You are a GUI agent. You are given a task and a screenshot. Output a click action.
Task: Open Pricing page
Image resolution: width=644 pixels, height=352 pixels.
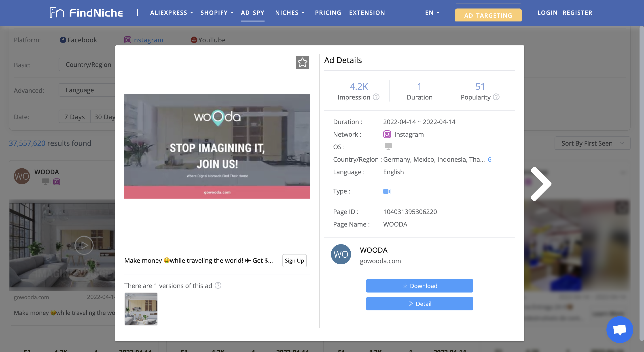pos(328,13)
